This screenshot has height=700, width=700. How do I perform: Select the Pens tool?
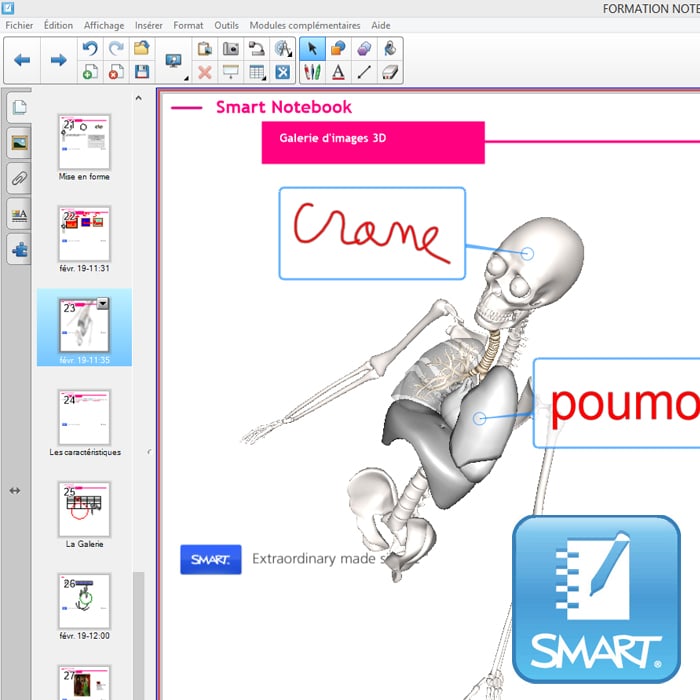click(x=312, y=72)
